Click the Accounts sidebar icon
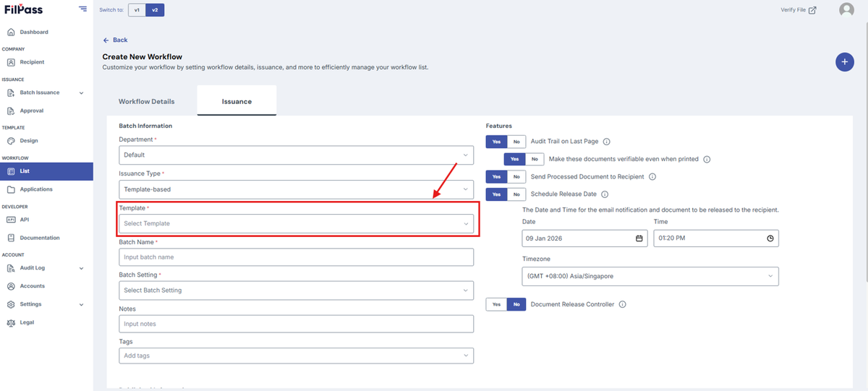This screenshot has width=868, height=391. point(11,286)
